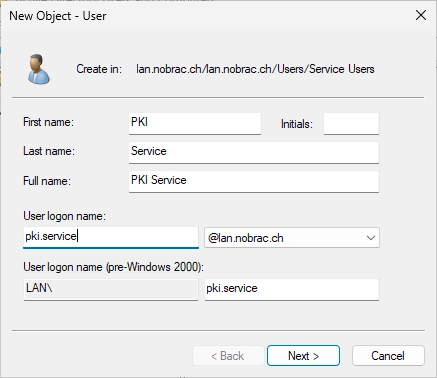Image resolution: width=437 pixels, height=378 pixels.
Task: Click the user avatar icon
Action: point(39,69)
